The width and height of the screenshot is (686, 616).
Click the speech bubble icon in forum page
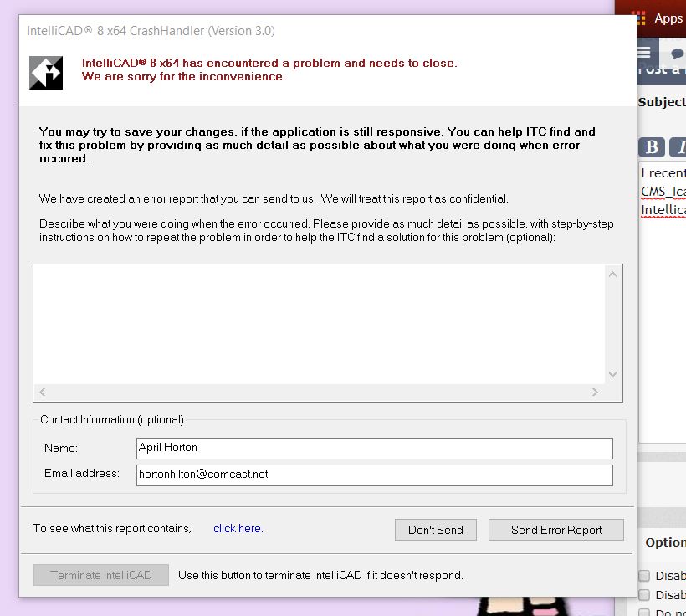[677, 54]
